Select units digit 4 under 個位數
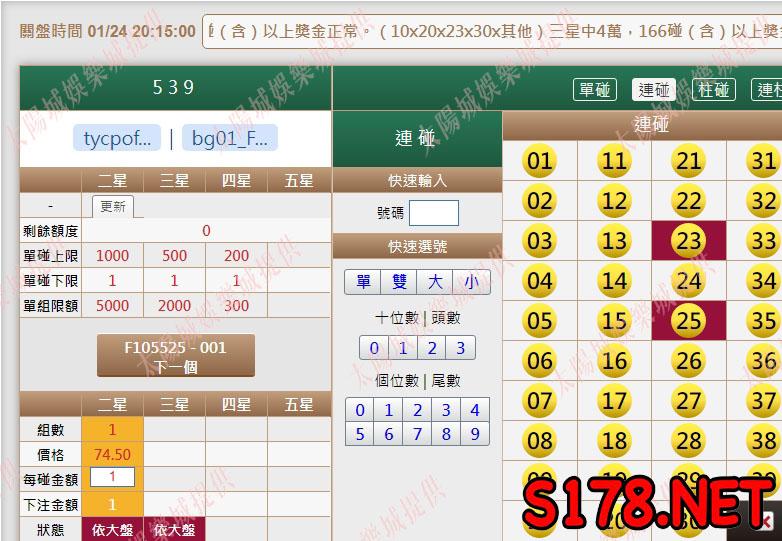This screenshot has height=541, width=782. [475, 410]
